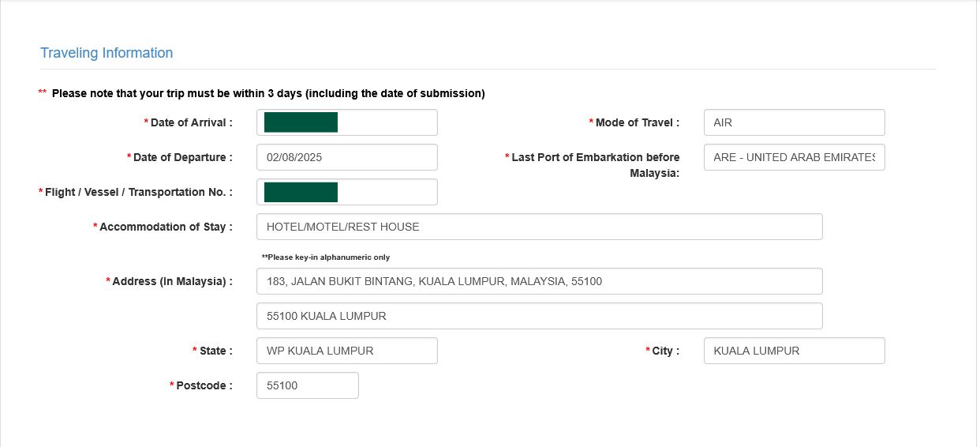
Task: Click the Date of Departure field
Action: coord(347,157)
